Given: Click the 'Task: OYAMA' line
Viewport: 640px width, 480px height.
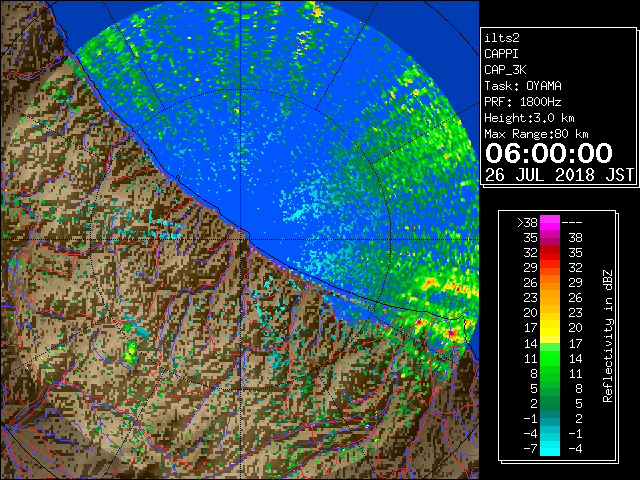Looking at the screenshot, I should click(523, 86).
